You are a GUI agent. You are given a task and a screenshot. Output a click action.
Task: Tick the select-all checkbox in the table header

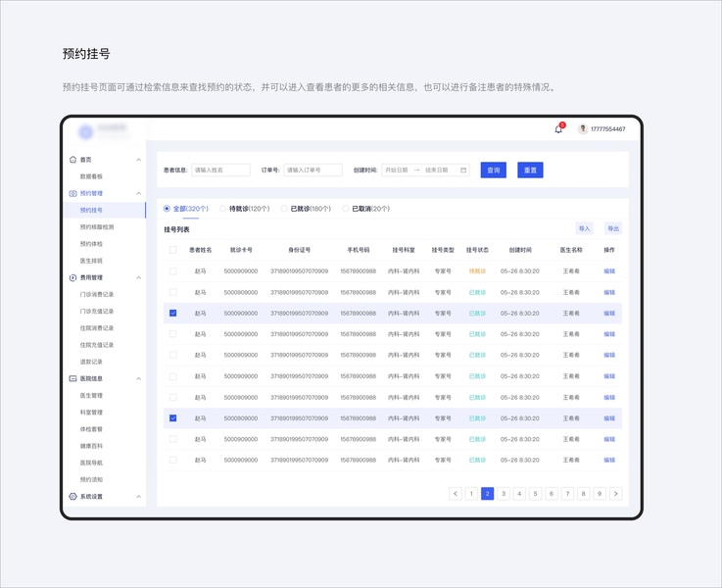tap(172, 250)
